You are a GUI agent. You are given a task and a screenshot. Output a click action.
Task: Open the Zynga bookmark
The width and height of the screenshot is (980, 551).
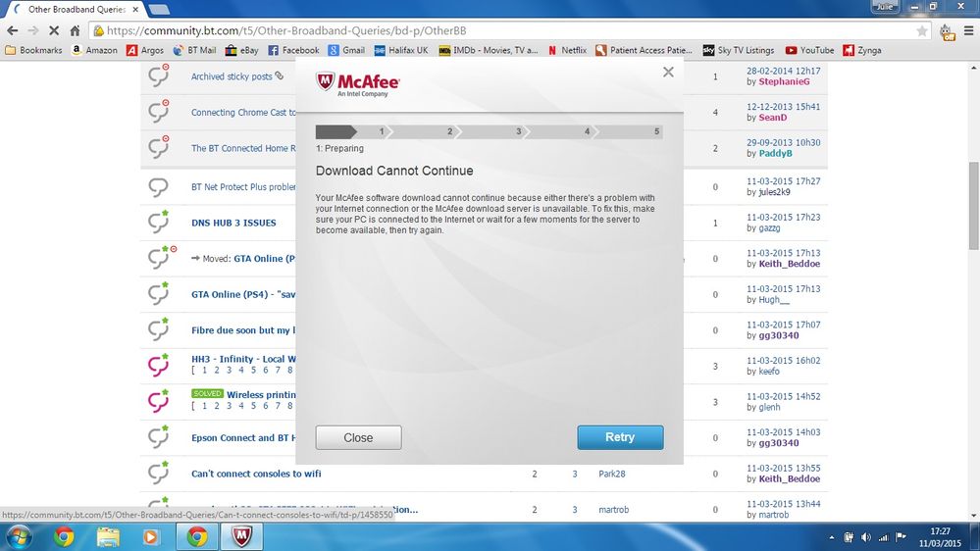[862, 50]
